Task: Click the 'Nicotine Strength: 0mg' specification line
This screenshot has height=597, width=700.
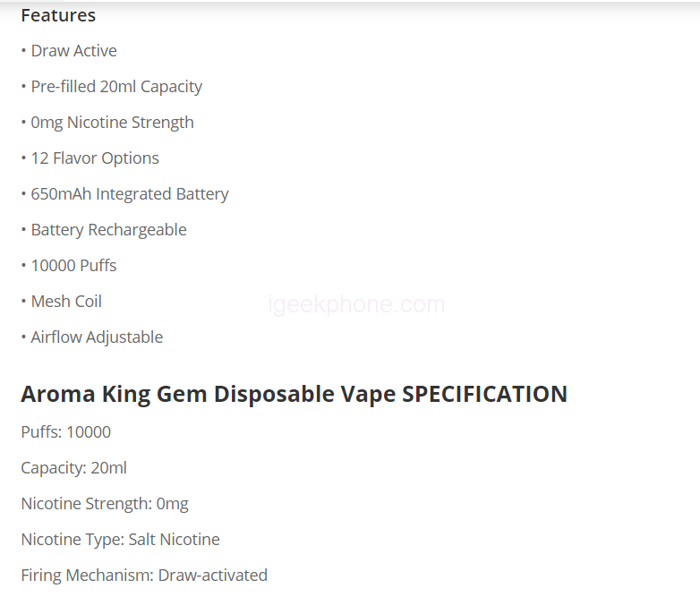Action: (x=105, y=504)
